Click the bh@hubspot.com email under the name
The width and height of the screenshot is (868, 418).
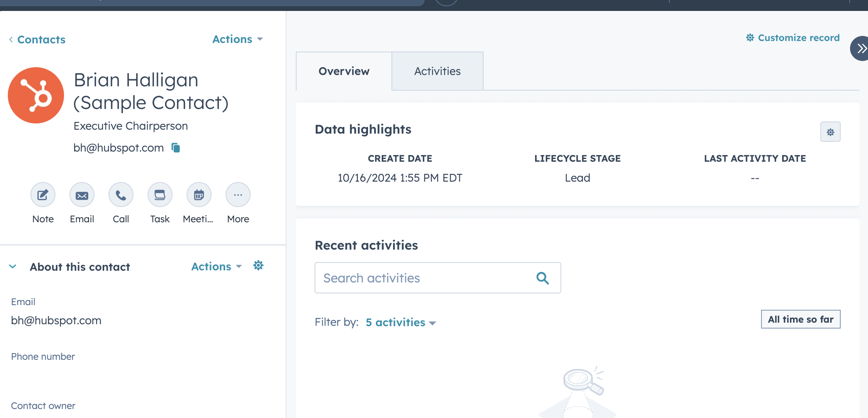click(119, 148)
